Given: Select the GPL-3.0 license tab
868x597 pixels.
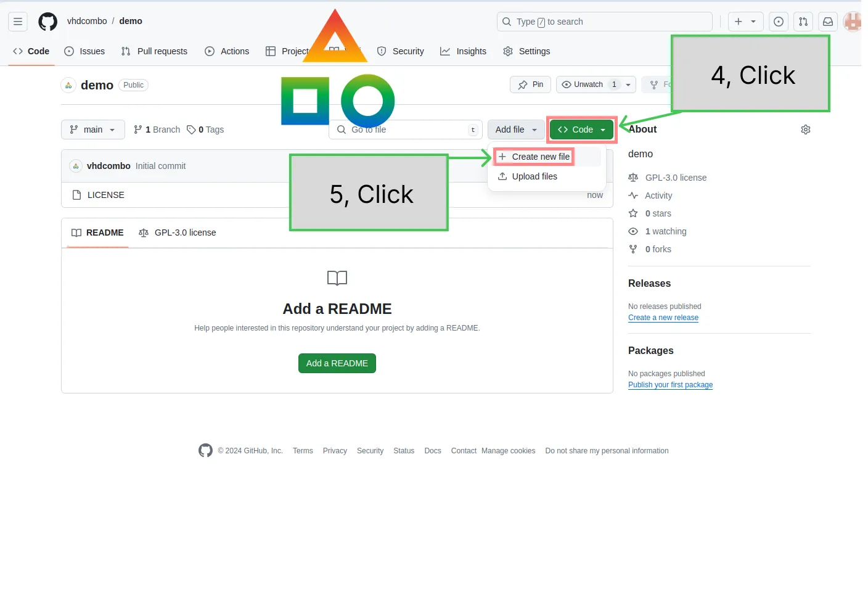Looking at the screenshot, I should 178,233.
